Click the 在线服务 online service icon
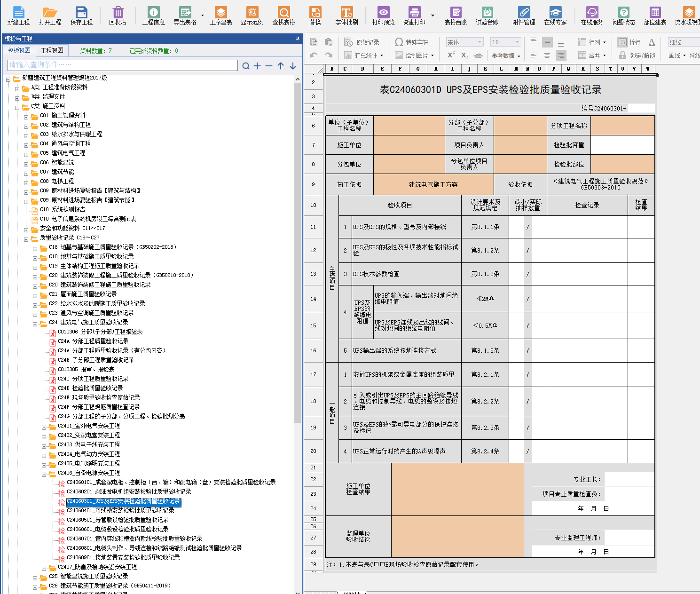The width and height of the screenshot is (700, 594). 592,16
